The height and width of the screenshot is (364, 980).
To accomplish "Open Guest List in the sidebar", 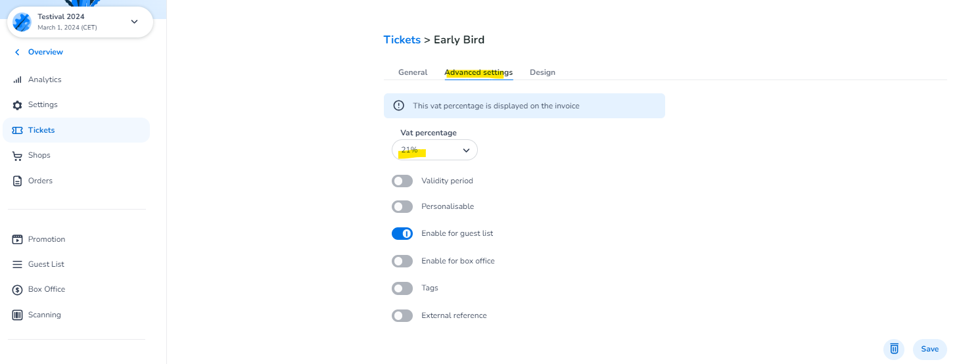I will 46,264.
